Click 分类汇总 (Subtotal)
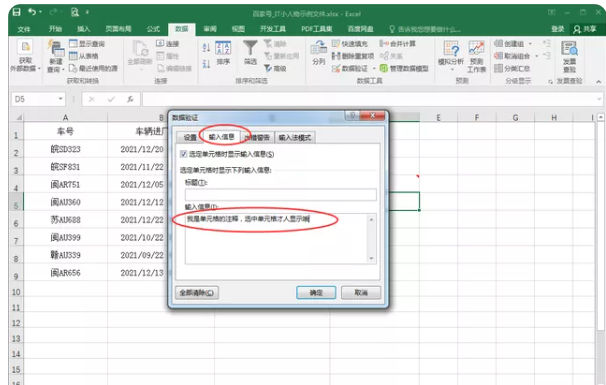This screenshot has width=606, height=385. (512, 68)
